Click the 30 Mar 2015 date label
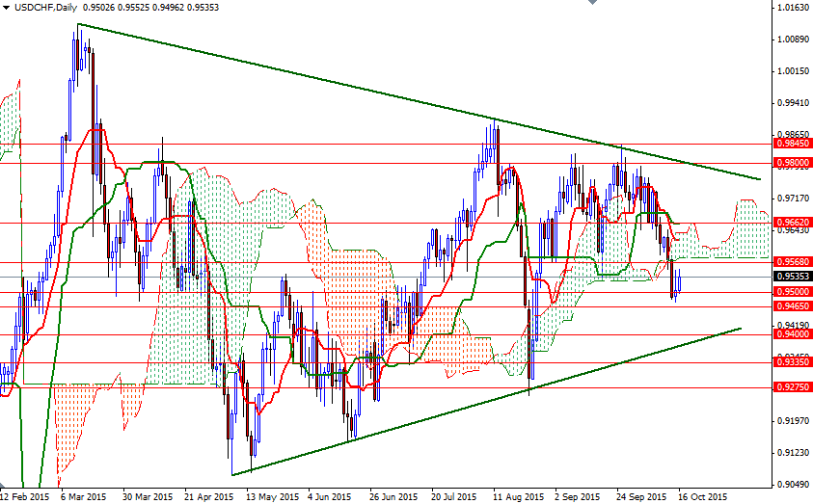Viewport: 813px width, 504px height. 148,497
